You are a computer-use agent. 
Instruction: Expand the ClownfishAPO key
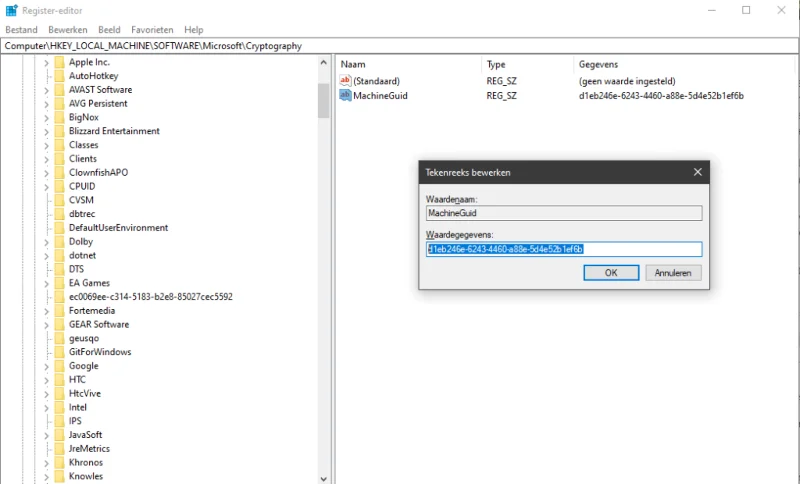46,172
